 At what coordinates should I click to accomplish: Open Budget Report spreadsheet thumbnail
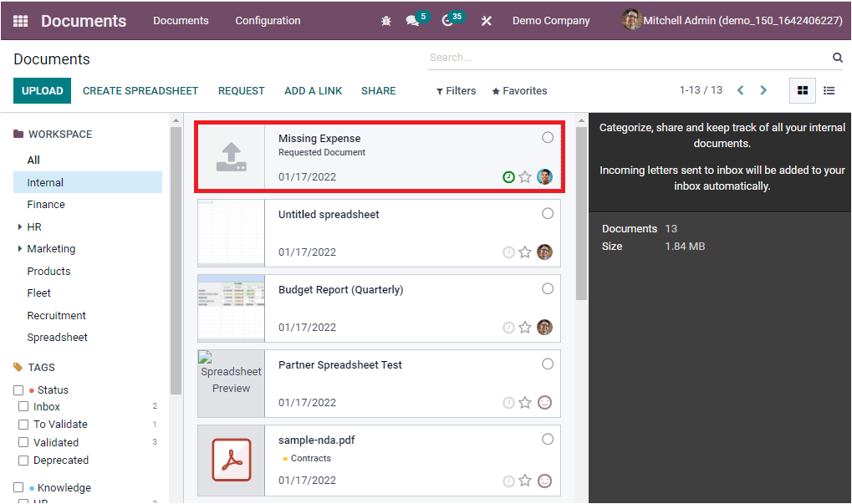pos(231,308)
